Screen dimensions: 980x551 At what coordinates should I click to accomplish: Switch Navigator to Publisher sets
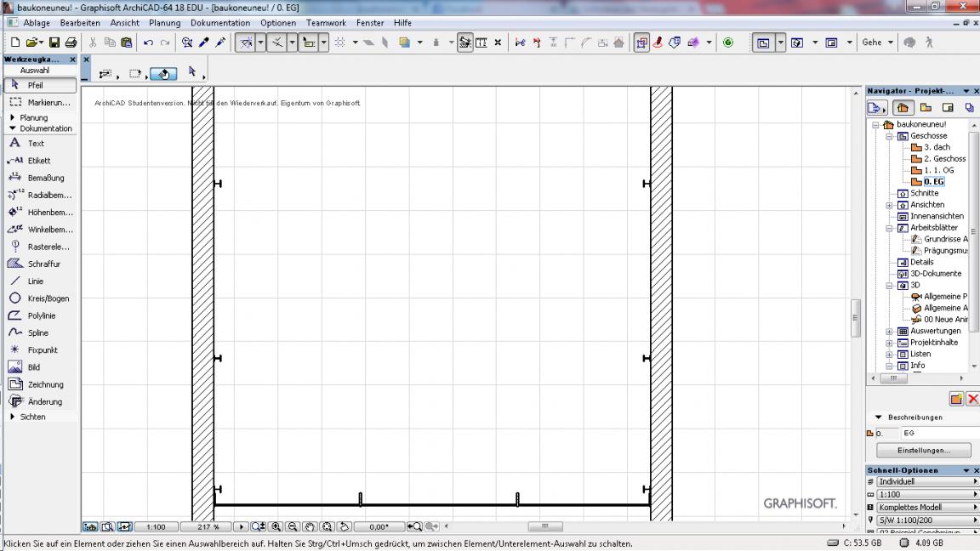[970, 107]
